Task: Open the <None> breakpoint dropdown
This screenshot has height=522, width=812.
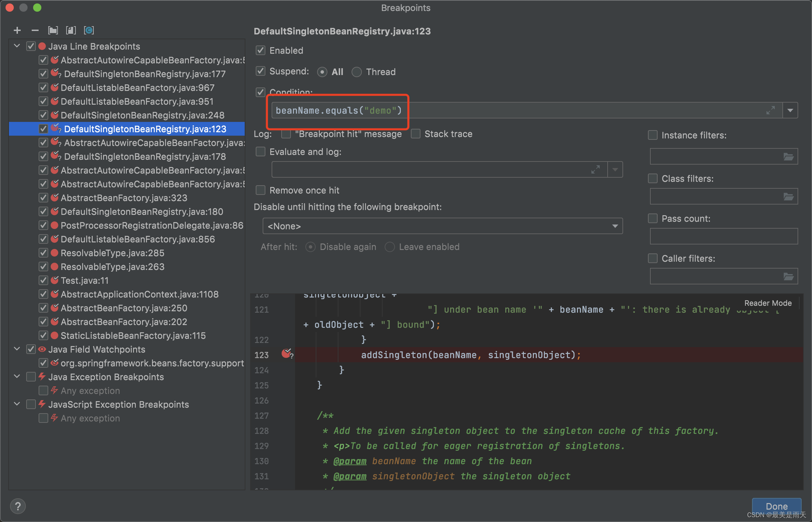Action: click(x=443, y=226)
